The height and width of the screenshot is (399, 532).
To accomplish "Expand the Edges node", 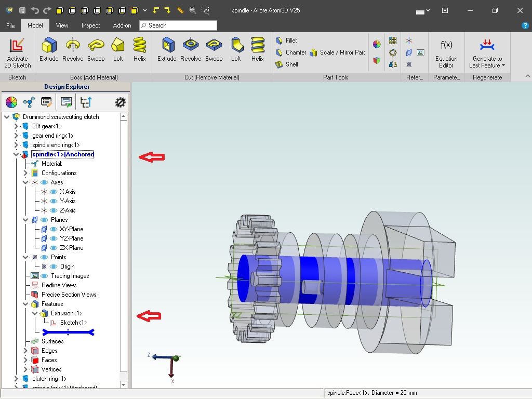I will pyautogui.click(x=25, y=351).
